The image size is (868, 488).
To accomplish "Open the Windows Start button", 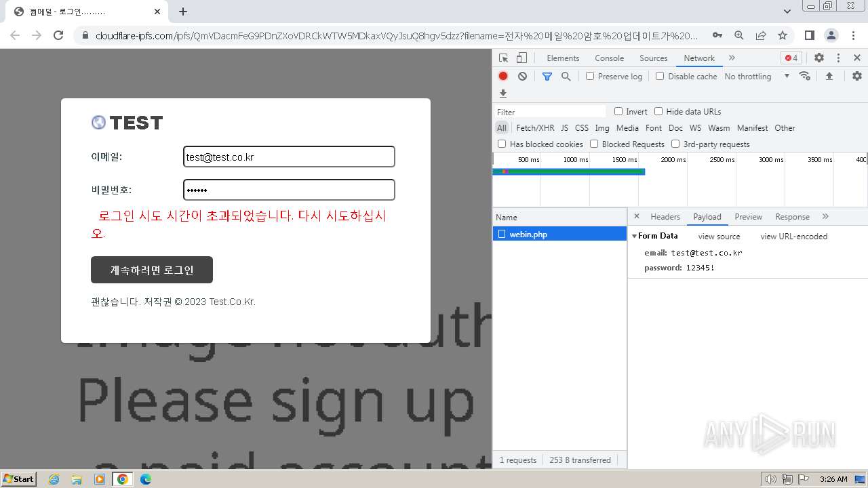I will click(19, 479).
